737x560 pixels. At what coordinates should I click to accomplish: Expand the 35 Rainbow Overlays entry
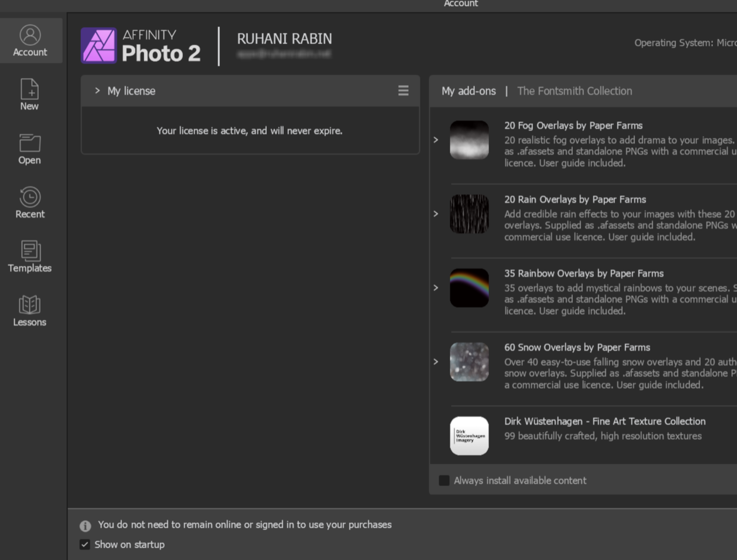436,288
